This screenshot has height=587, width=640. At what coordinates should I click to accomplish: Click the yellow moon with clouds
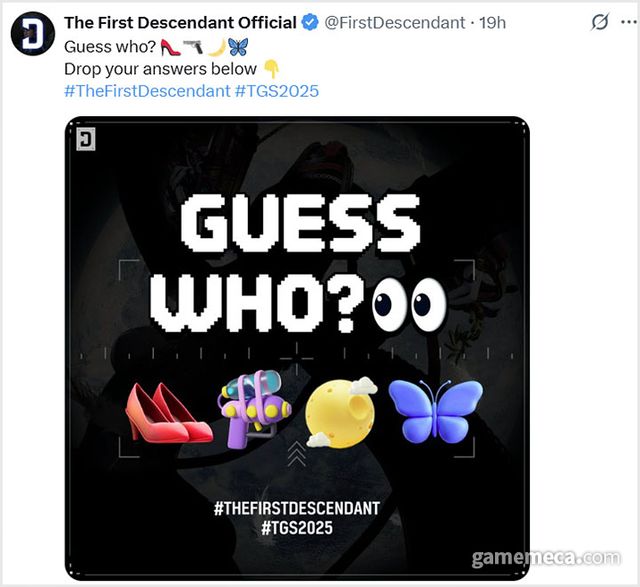pyautogui.click(x=339, y=411)
